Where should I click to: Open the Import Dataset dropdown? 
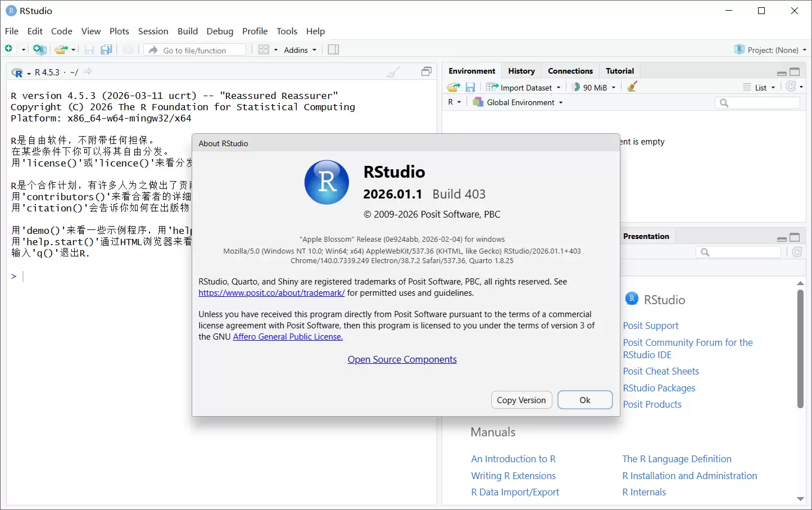[524, 87]
